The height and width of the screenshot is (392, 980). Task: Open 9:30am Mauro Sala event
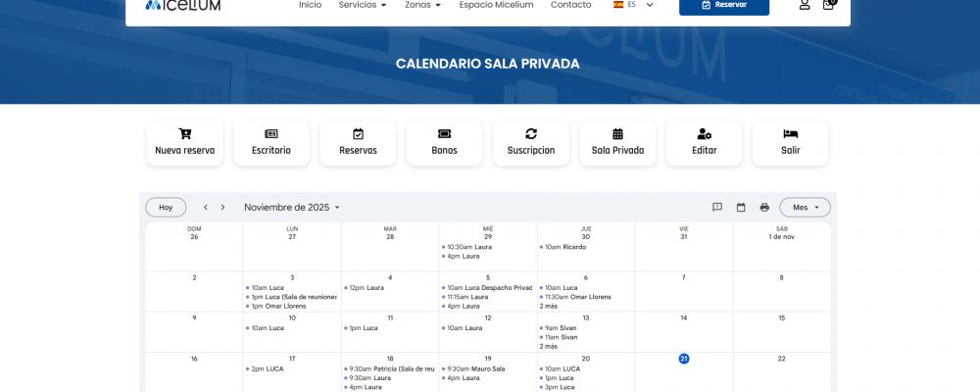coord(473,368)
